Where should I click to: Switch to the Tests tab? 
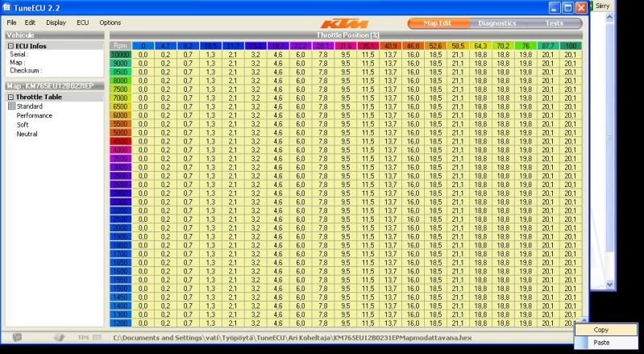[x=555, y=23]
